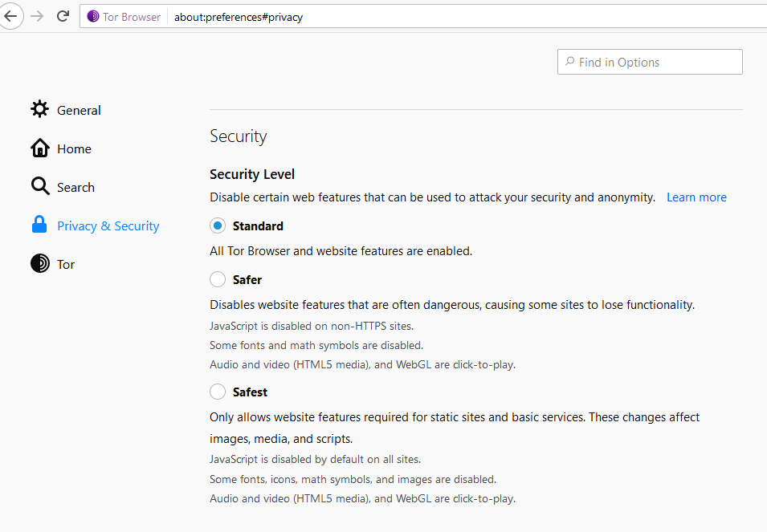
Task: Click the Safest label text
Action: [x=250, y=392]
